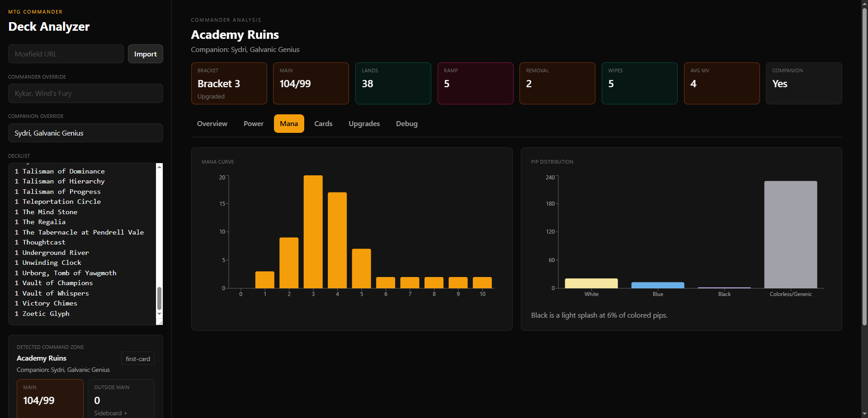Viewport: 868px width, 418px height.
Task: Go to the Upgrades tab
Action: point(364,123)
